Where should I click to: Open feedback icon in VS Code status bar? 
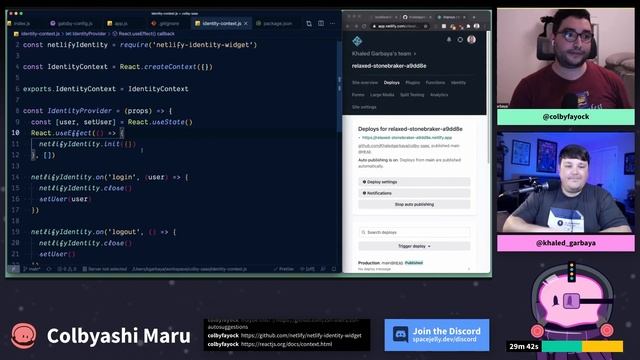(x=323, y=269)
